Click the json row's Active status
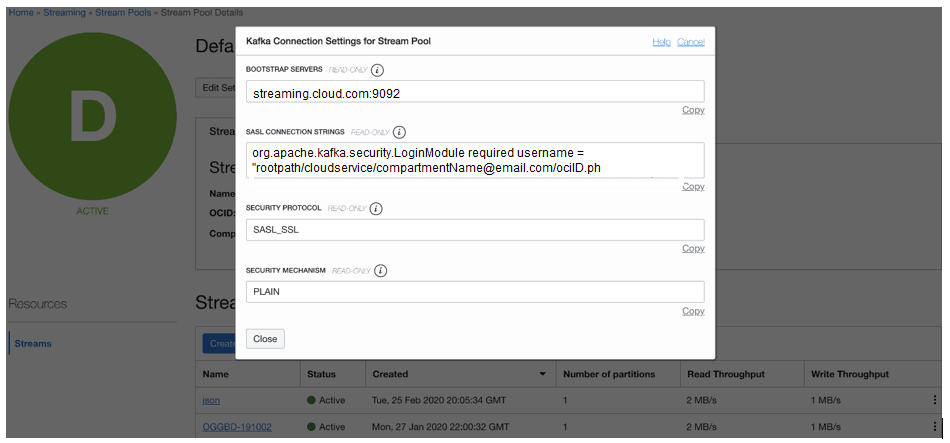The image size is (950, 443). (326, 401)
